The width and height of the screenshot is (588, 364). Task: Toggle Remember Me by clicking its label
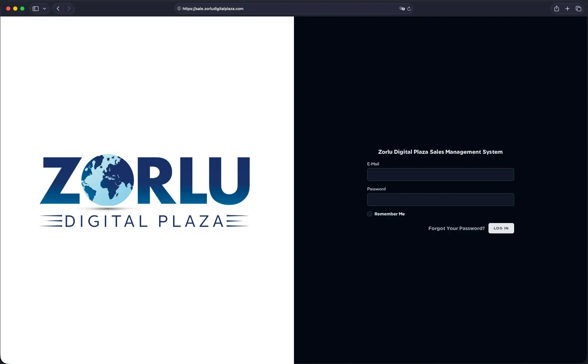[x=390, y=214]
